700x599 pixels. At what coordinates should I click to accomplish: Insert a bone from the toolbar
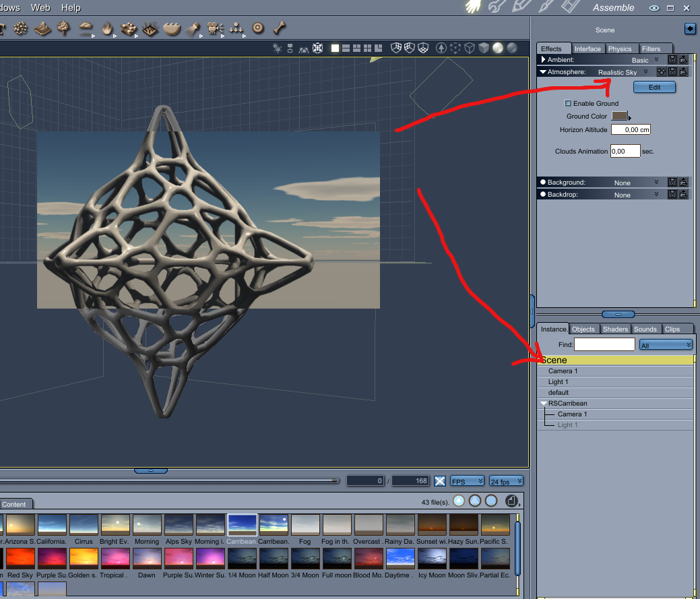tap(280, 28)
